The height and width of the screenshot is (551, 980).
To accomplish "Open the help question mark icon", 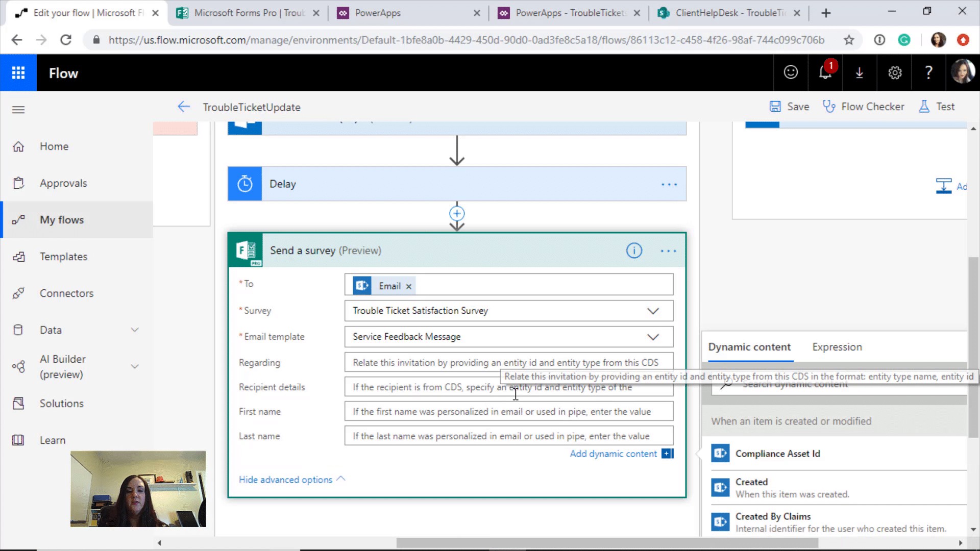I will coord(929,73).
